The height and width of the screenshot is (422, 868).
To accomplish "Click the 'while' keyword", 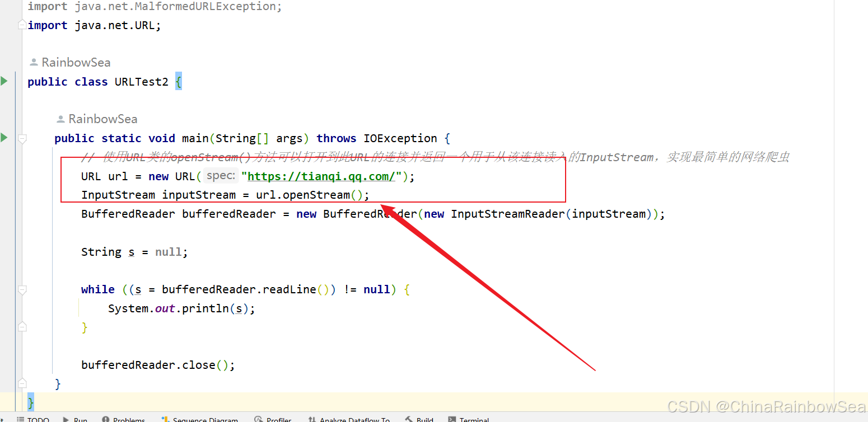I will 98,289.
